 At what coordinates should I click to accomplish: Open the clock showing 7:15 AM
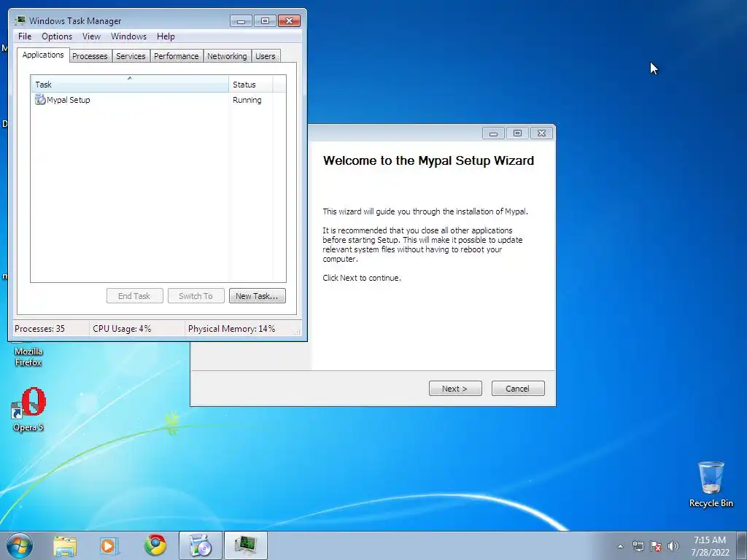710,546
